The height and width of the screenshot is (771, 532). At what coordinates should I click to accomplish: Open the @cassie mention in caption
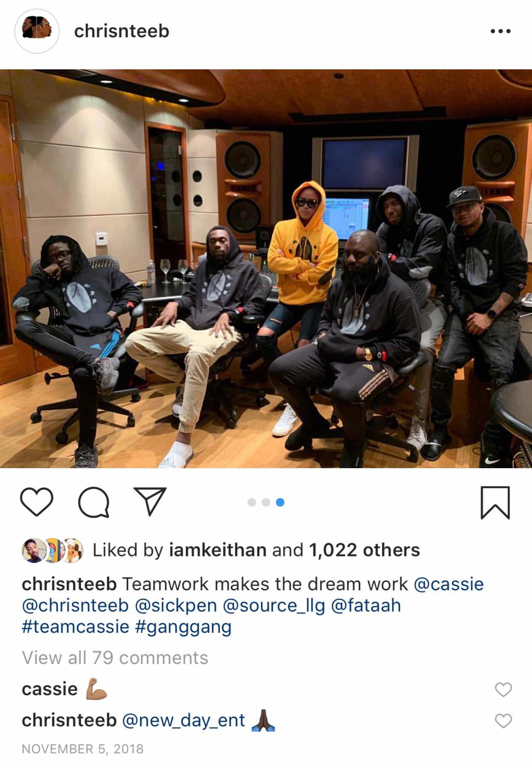(x=448, y=584)
